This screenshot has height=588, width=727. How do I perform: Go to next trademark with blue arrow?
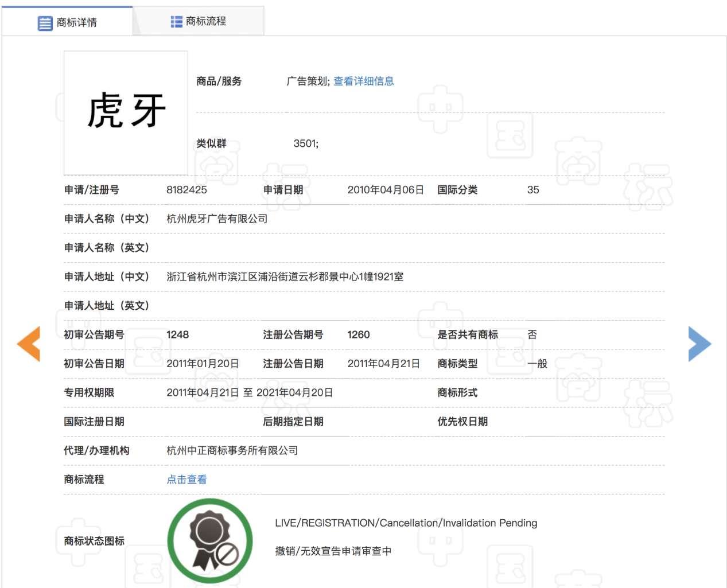(x=699, y=344)
